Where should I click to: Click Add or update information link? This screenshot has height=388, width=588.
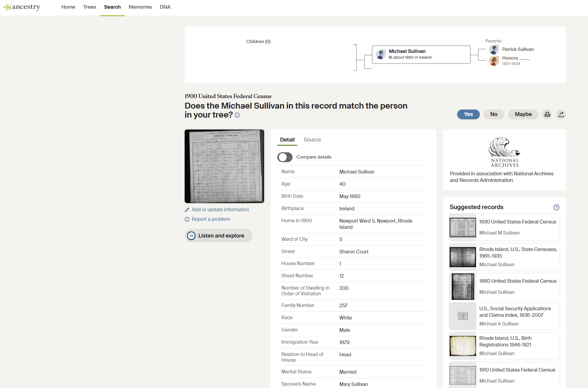point(220,209)
